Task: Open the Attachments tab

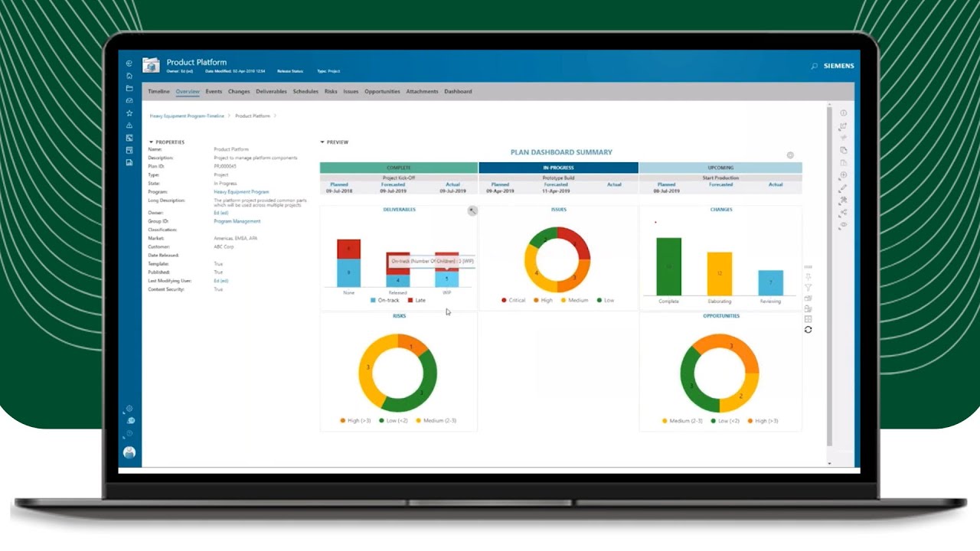Action: (x=422, y=92)
